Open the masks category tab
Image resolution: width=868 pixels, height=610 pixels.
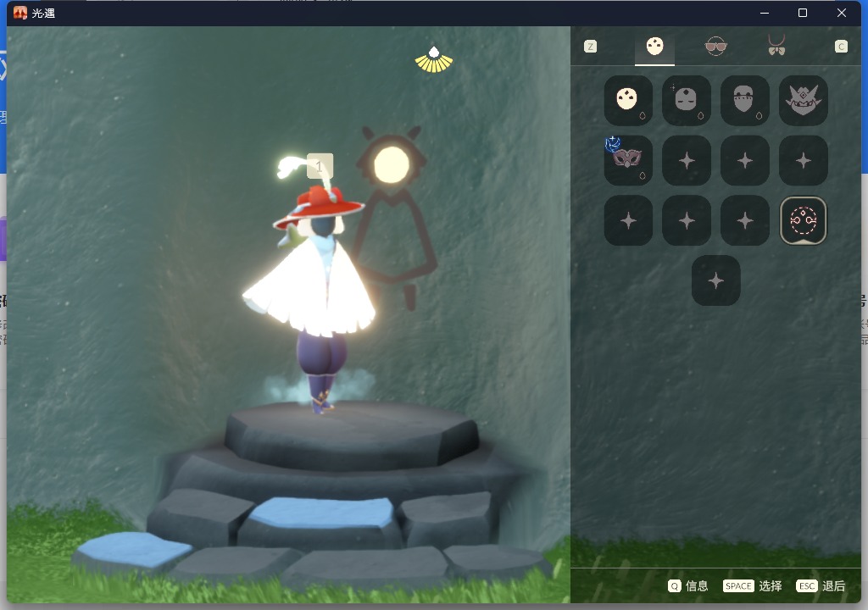[x=654, y=47]
